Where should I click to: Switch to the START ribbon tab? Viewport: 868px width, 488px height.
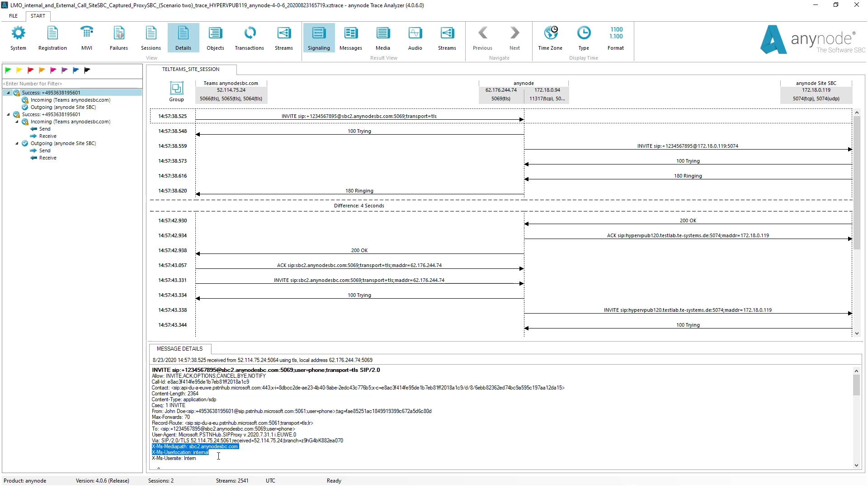(38, 16)
